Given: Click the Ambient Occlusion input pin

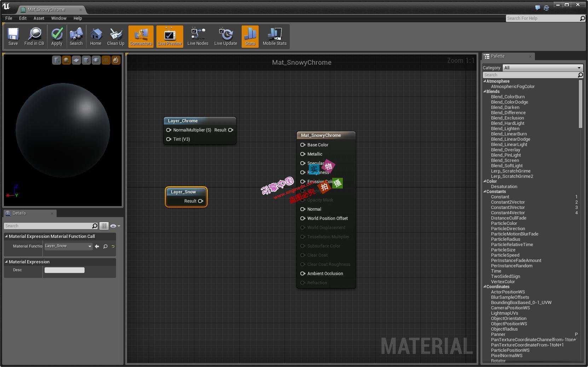Looking at the screenshot, I should pos(303,274).
